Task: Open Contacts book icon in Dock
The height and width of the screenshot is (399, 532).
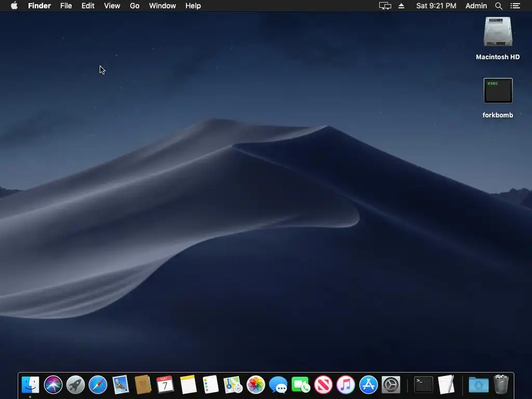Action: [x=143, y=385]
